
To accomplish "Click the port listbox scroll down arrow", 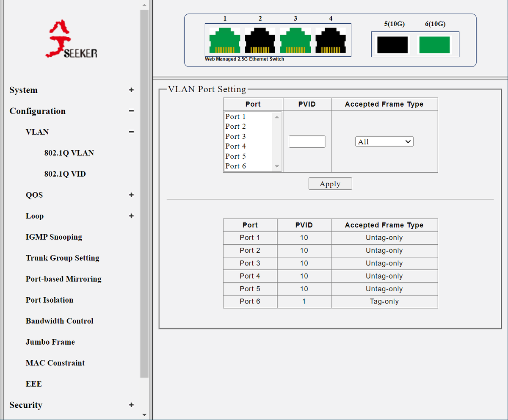I will pyautogui.click(x=277, y=166).
